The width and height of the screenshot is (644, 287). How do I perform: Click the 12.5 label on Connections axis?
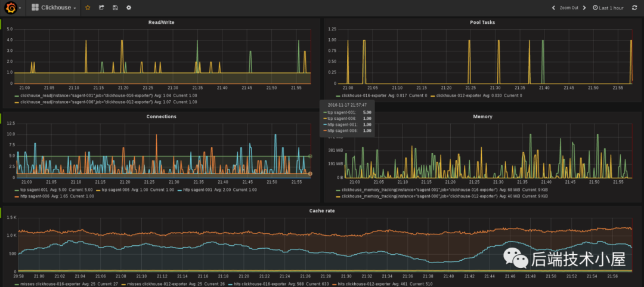tap(11, 124)
